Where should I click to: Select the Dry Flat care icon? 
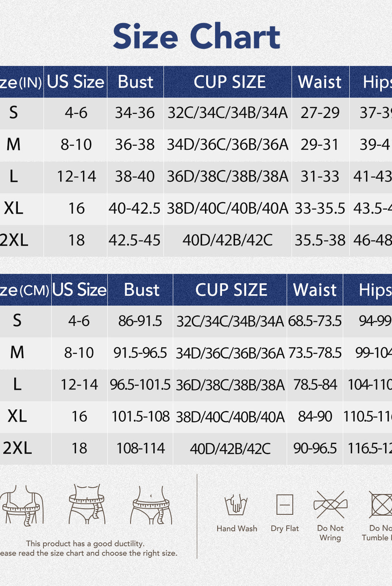click(x=285, y=505)
